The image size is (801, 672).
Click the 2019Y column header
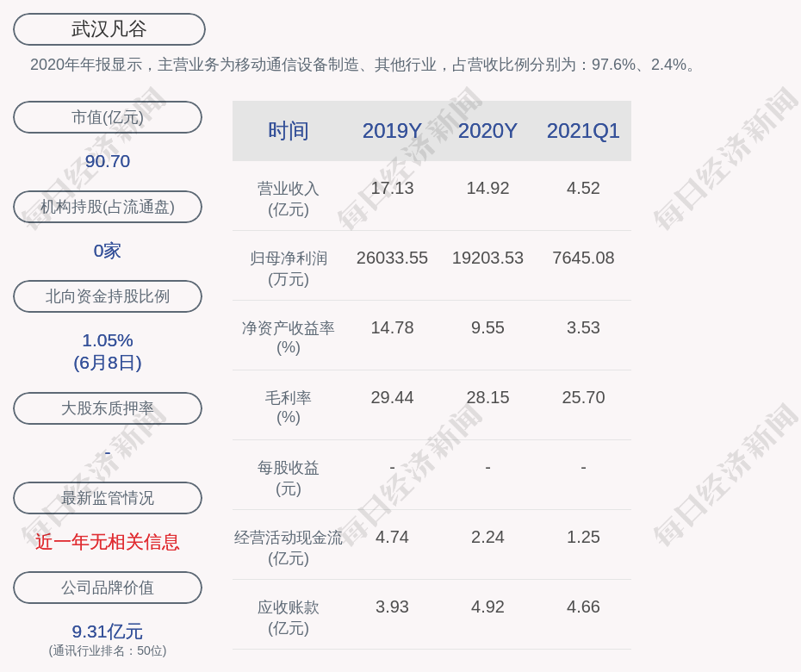(x=392, y=131)
